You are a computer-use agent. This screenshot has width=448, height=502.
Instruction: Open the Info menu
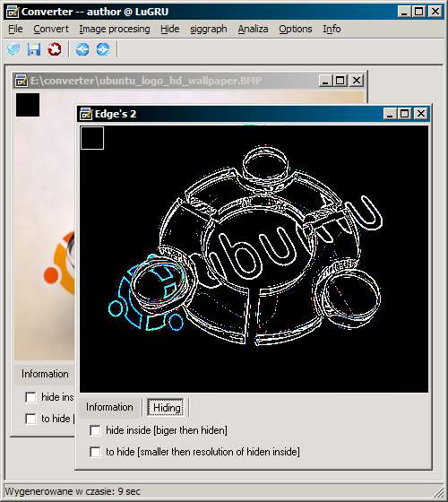332,29
